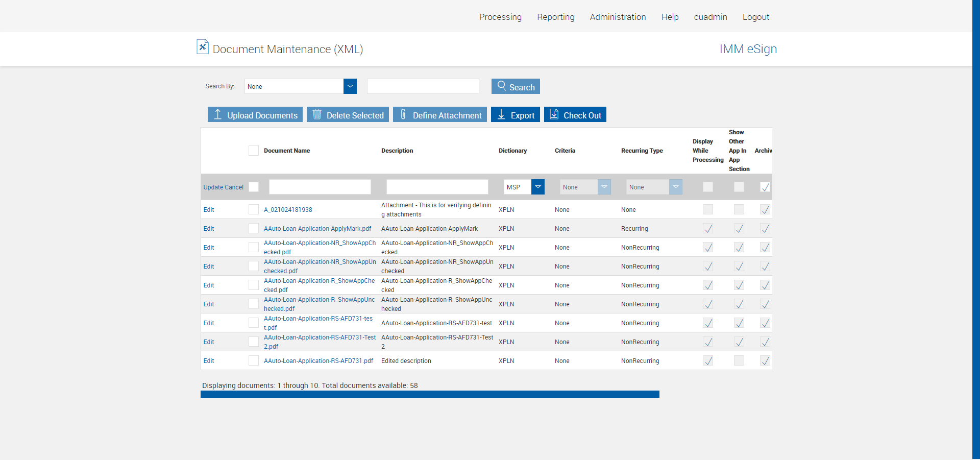
Task: Click the upload arrow icon on Upload Documents
Action: (217, 114)
